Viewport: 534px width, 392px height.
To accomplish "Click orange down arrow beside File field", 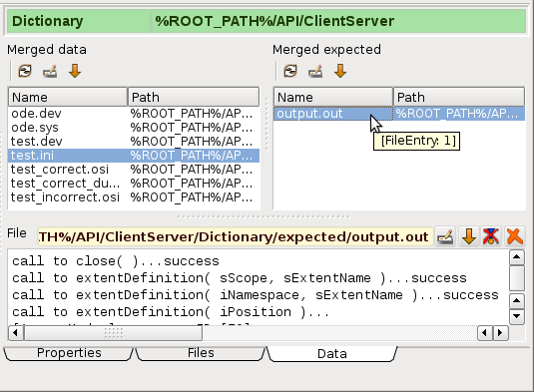I will (x=468, y=236).
